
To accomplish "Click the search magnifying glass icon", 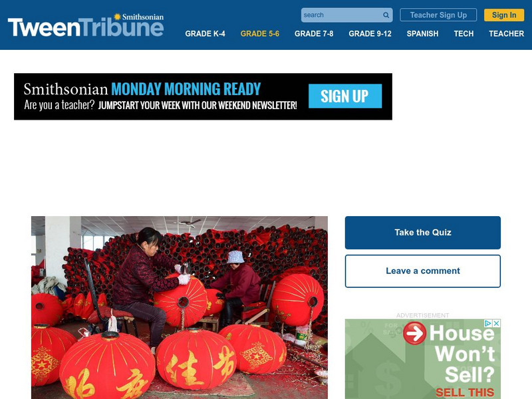I will pos(386,15).
